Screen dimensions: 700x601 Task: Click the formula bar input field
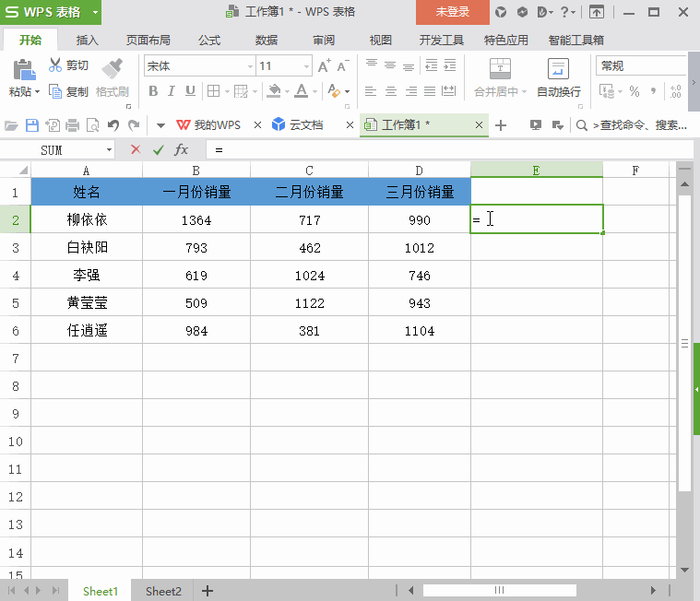click(449, 150)
